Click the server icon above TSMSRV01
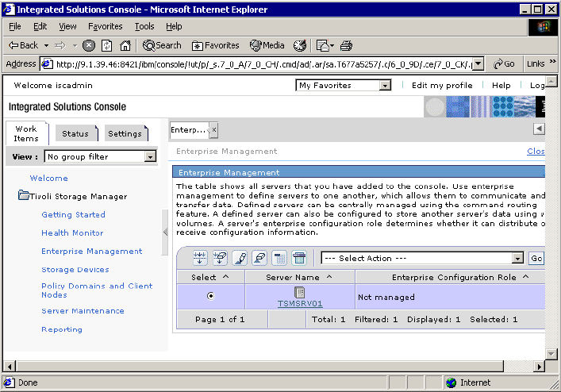Screen dimensions: 561x392 click(x=299, y=292)
